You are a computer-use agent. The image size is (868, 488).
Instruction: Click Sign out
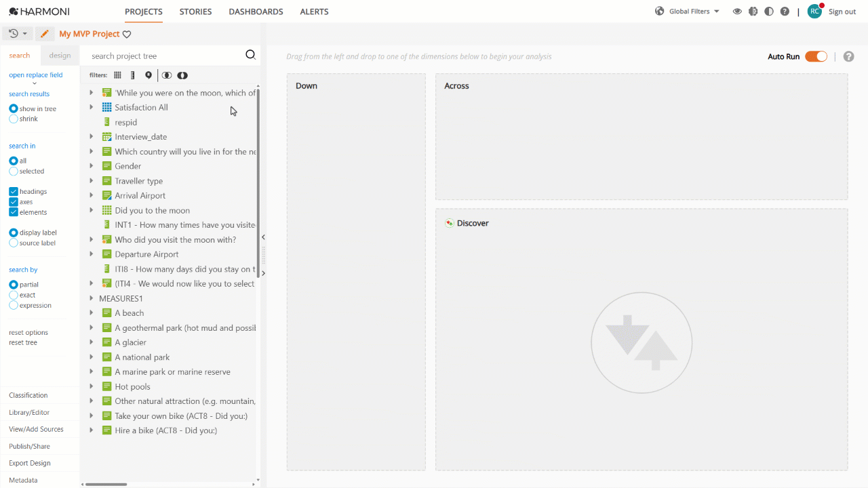842,12
